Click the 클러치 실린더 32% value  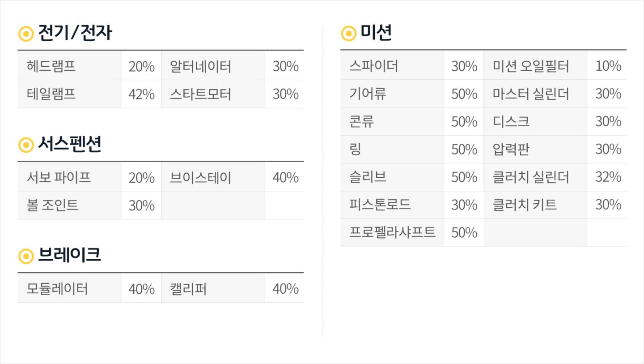tap(608, 177)
